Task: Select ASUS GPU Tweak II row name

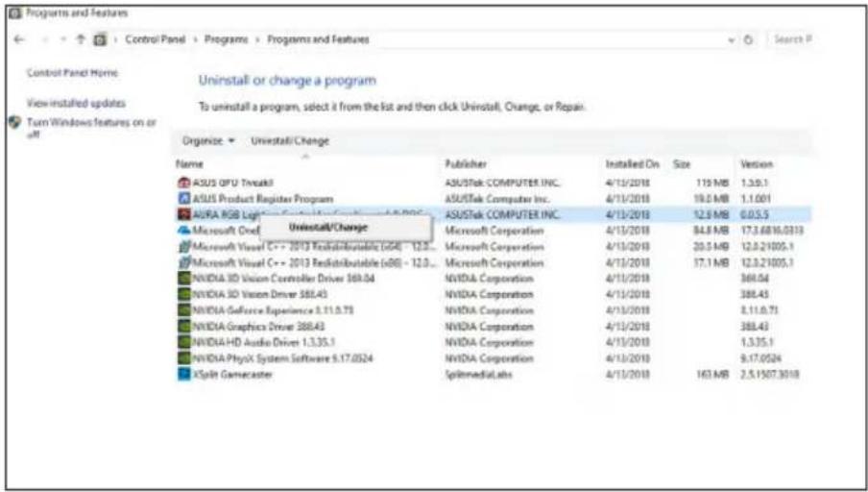Action: (232, 183)
